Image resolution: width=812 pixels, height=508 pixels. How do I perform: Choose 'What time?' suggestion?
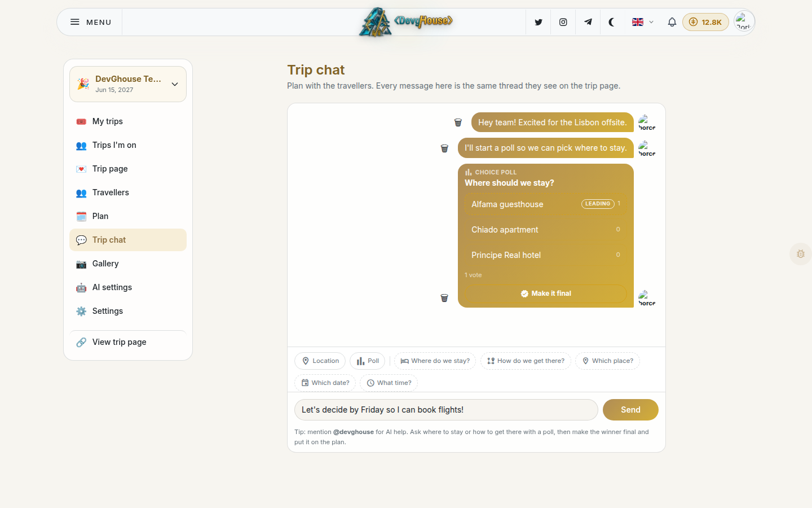(389, 383)
